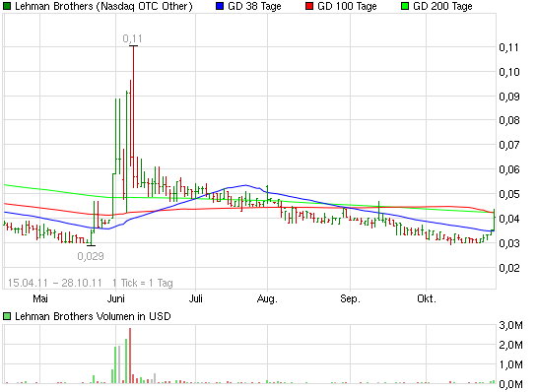Click the 3,0M volume axis label

511,325
